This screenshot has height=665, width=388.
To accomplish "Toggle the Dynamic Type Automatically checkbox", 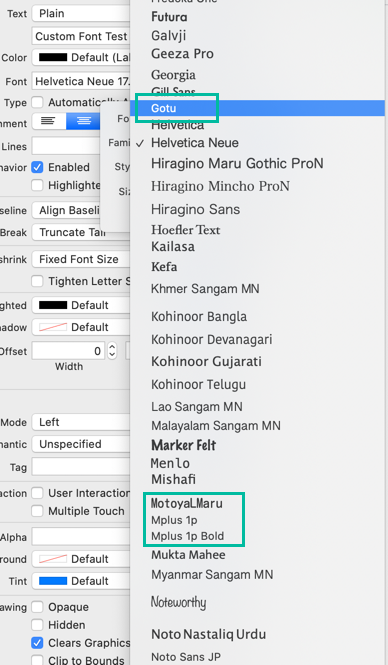I will (37, 102).
